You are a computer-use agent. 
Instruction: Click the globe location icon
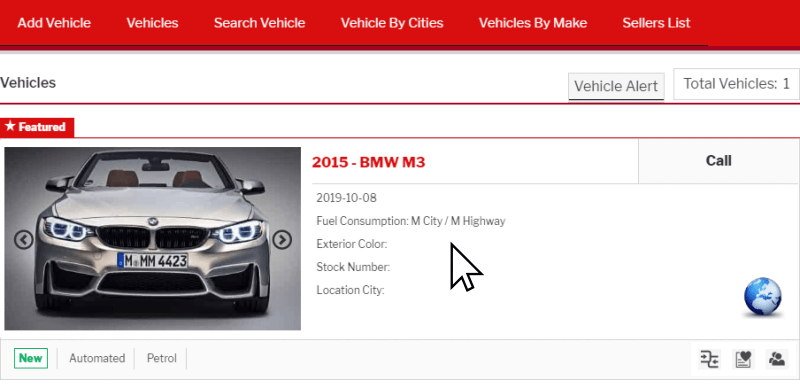763,297
